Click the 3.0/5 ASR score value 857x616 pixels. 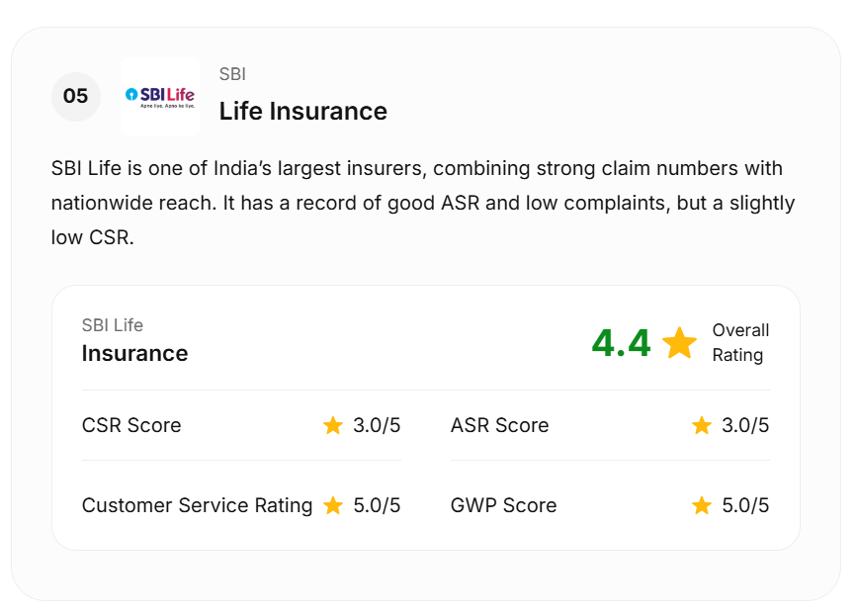point(745,425)
